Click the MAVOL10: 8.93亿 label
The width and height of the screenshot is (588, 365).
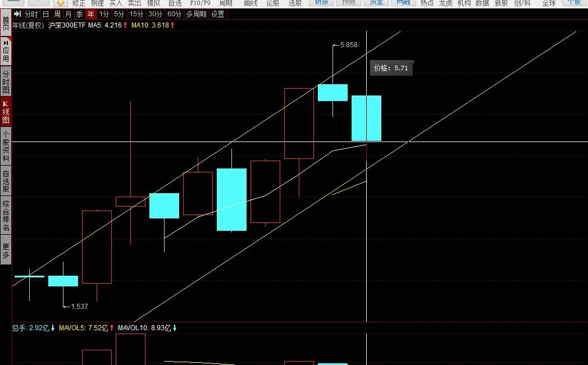(144, 328)
